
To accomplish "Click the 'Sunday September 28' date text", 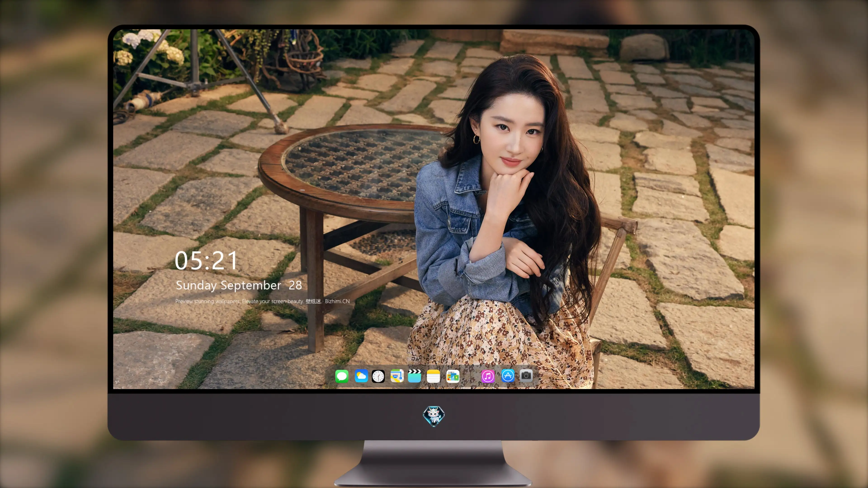I will click(x=239, y=285).
